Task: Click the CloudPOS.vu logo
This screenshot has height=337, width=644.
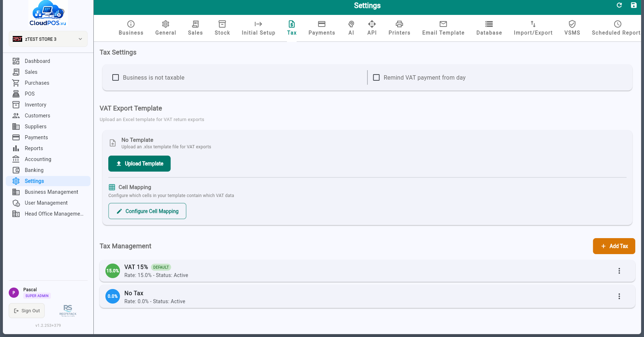Action: point(48,13)
